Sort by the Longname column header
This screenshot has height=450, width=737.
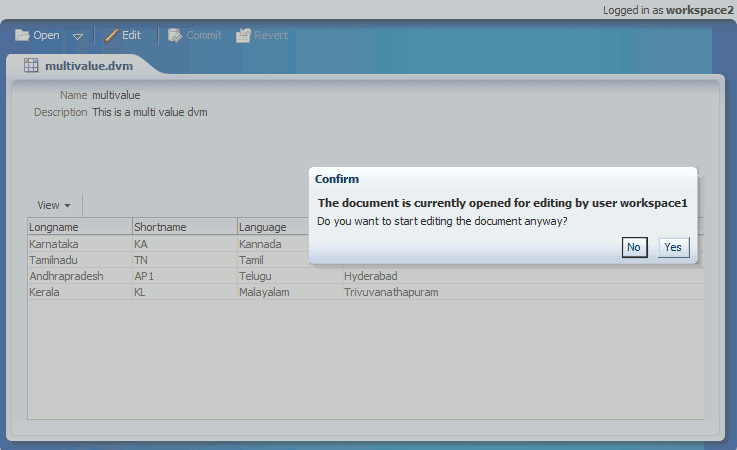tap(79, 227)
